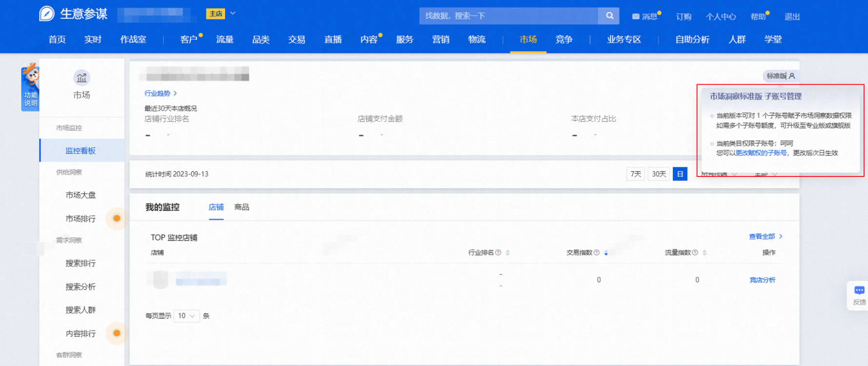Open 行业趋势 chevron link
Screen dimensions: 868x366
pyautogui.click(x=161, y=93)
